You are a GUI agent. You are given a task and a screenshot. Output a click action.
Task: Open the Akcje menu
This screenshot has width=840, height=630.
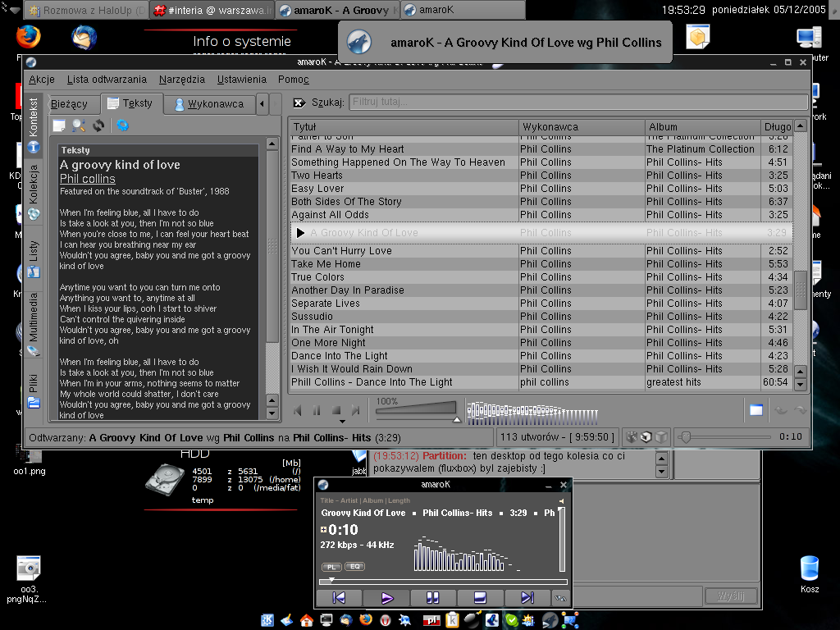coord(42,80)
